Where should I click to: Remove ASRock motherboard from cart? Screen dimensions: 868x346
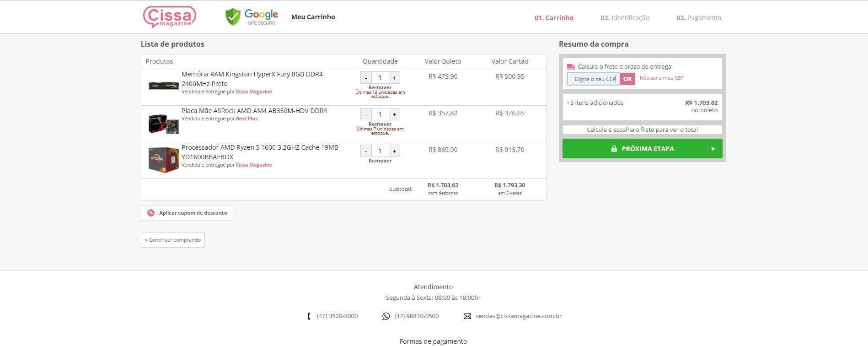point(380,124)
